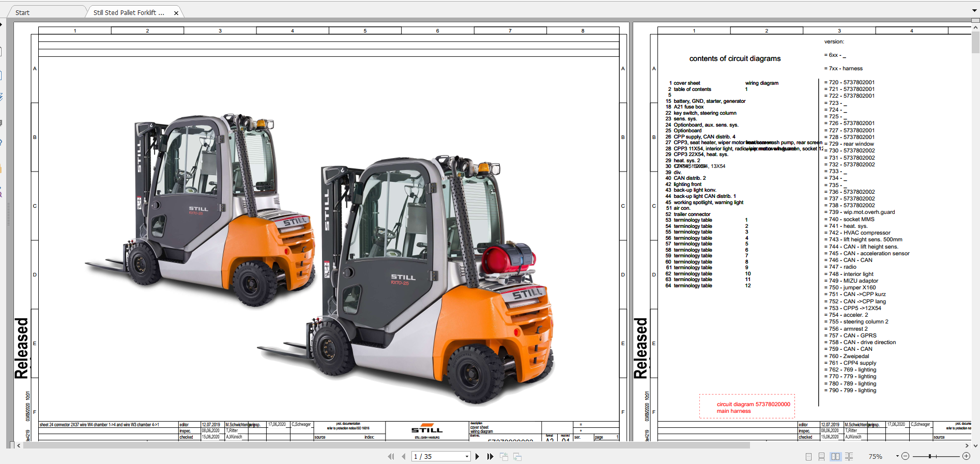The width and height of the screenshot is (980, 464).
Task: Go forward to the next view
Action: 517,456
